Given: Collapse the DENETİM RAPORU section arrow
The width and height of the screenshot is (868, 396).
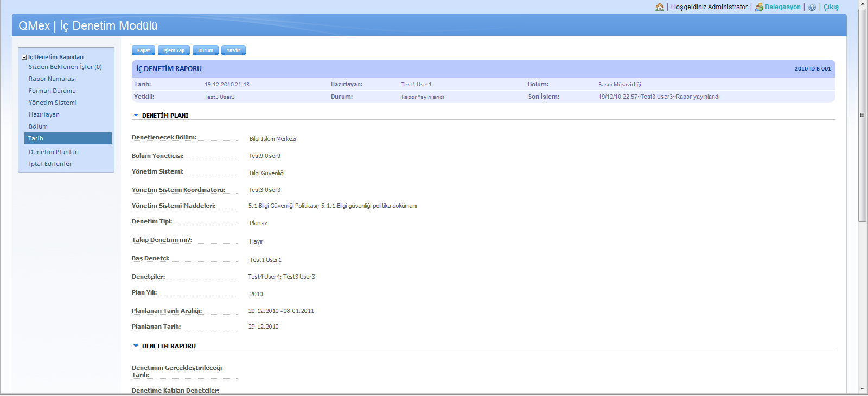Looking at the screenshot, I should (x=136, y=346).
